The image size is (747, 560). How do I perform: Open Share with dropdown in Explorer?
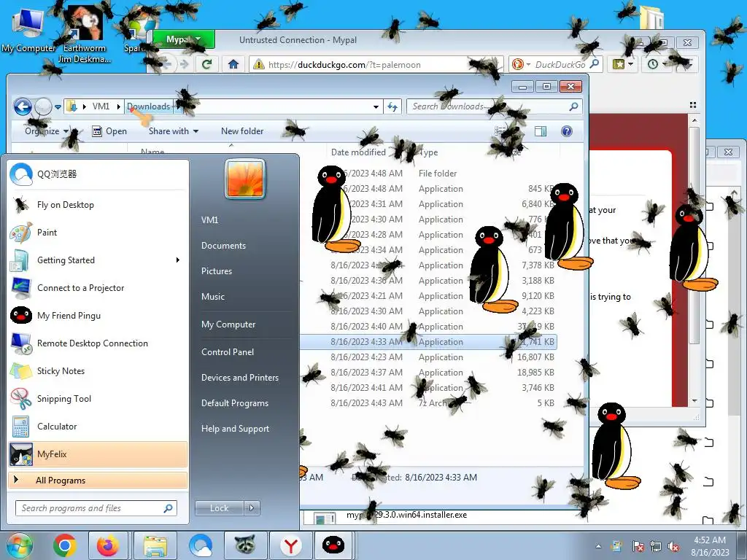coord(174,131)
